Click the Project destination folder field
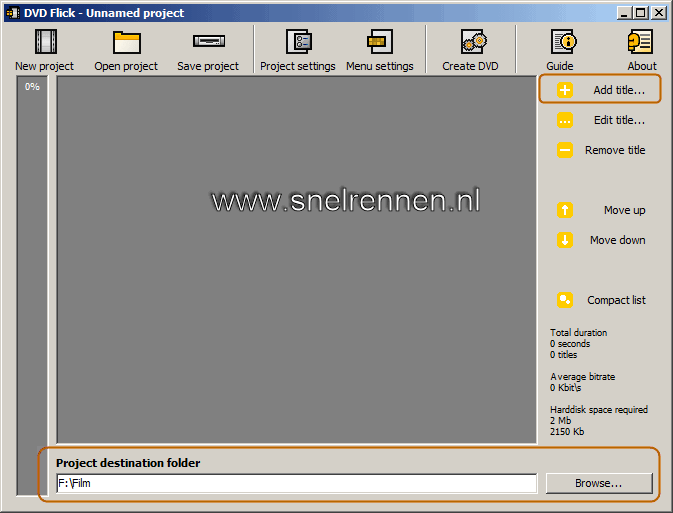This screenshot has height=513, width=673. pyautogui.click(x=297, y=483)
